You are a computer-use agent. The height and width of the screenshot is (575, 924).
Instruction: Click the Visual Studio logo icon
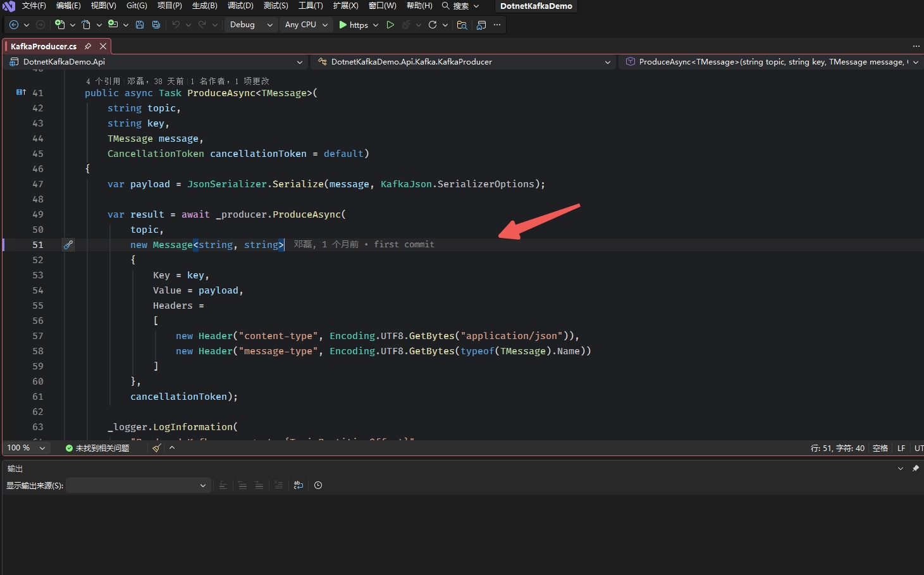[x=9, y=6]
